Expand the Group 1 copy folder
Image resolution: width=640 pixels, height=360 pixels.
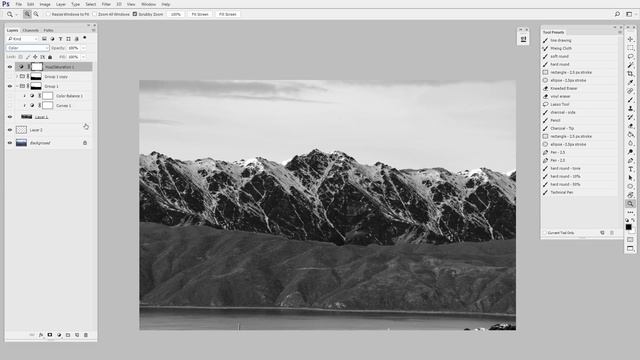(x=17, y=76)
